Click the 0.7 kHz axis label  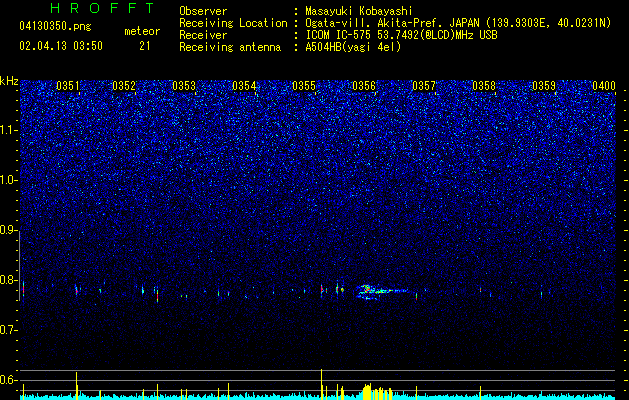click(x=8, y=330)
